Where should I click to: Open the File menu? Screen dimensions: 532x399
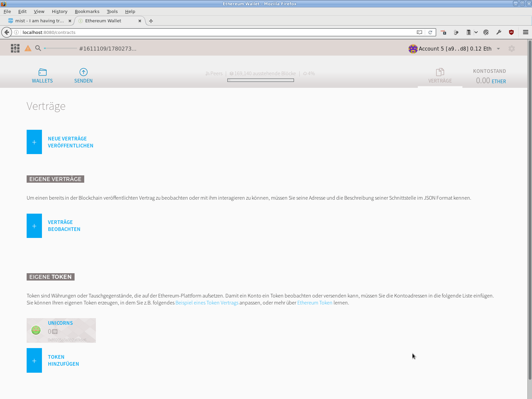tap(7, 11)
